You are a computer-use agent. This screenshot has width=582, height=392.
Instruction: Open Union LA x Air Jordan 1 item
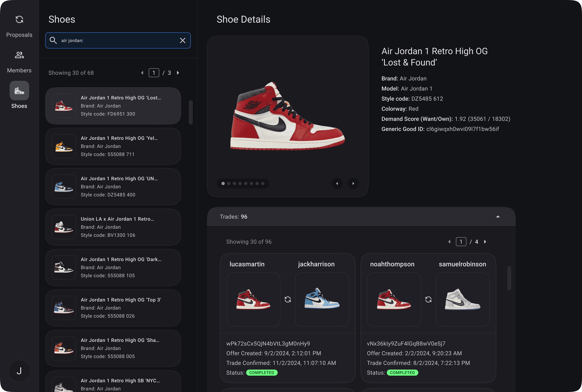(113, 227)
